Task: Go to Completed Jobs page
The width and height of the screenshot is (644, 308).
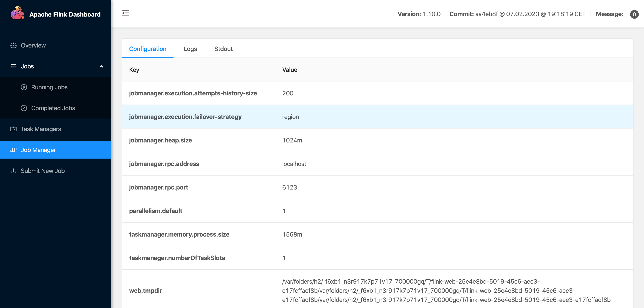Action: [x=53, y=108]
